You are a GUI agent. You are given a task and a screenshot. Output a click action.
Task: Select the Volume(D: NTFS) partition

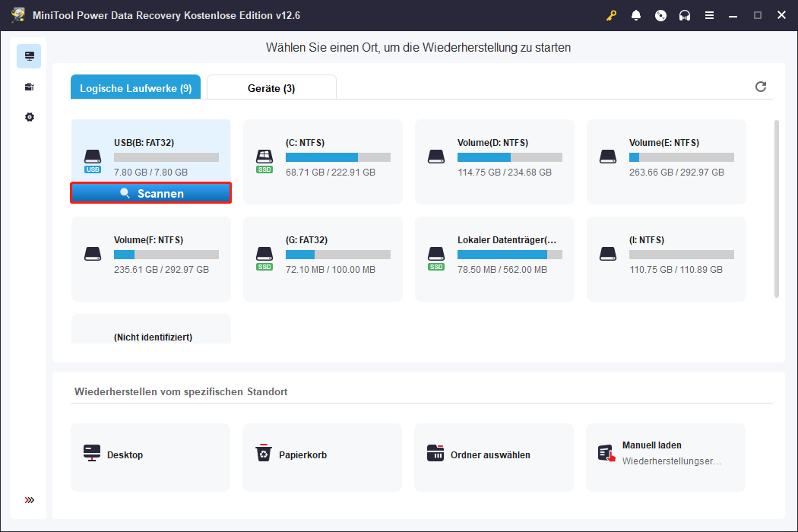pyautogui.click(x=494, y=161)
